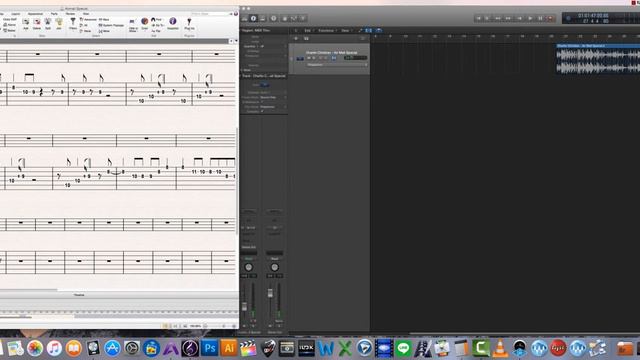Open Sibelius document tab list dropdown arrow
This screenshot has width=640, height=360.
coord(236,41)
